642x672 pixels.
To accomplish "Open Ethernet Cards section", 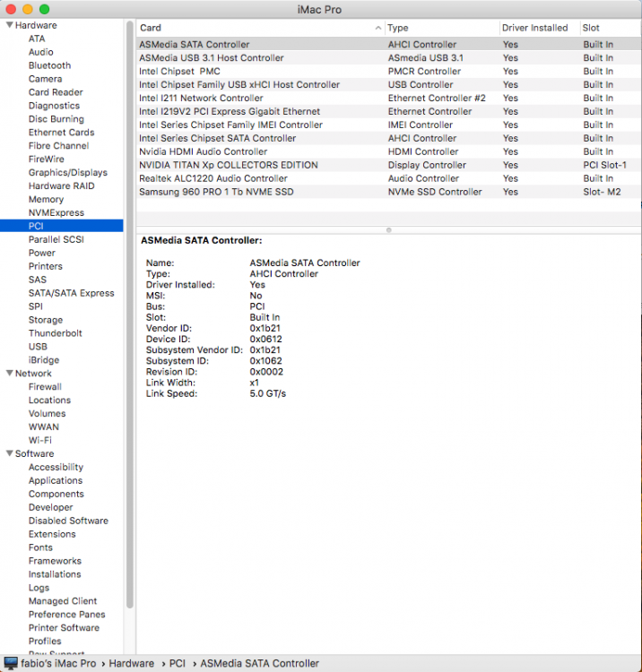I will [x=61, y=133].
